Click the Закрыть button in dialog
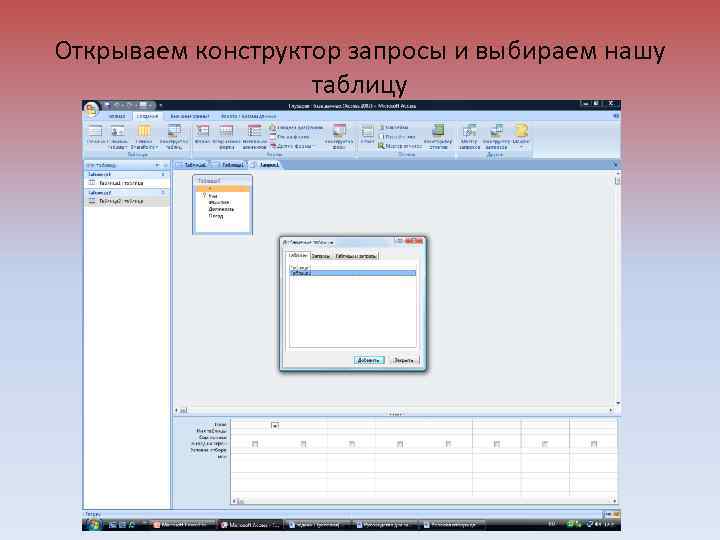720x540 pixels. coord(404,360)
